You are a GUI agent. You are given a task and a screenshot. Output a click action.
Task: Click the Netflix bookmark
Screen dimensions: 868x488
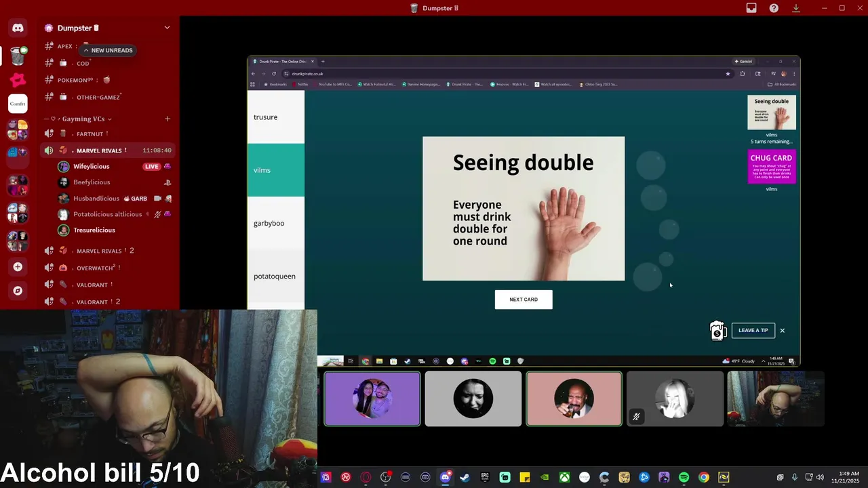tap(301, 85)
